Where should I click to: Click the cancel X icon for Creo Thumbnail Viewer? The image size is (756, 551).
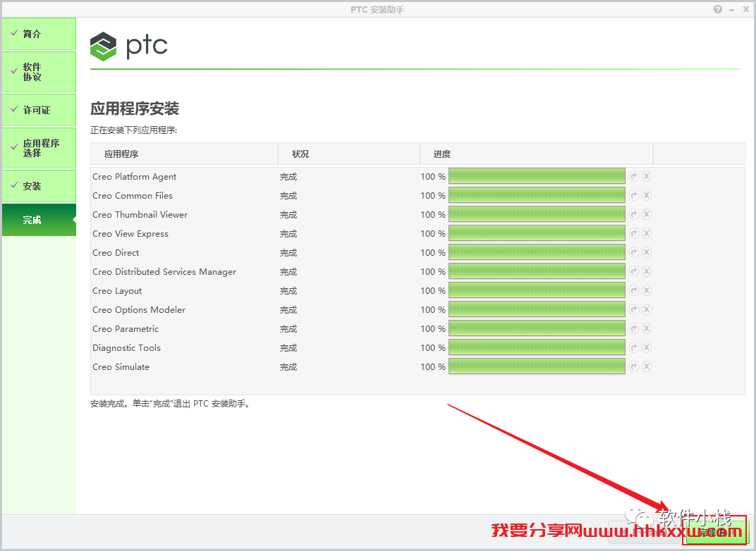[x=647, y=214]
